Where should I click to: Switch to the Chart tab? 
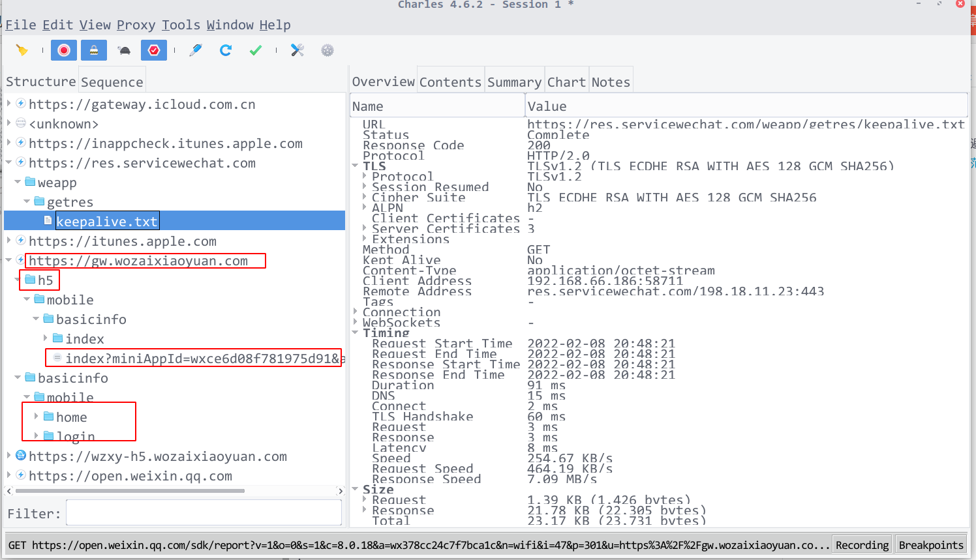(566, 82)
